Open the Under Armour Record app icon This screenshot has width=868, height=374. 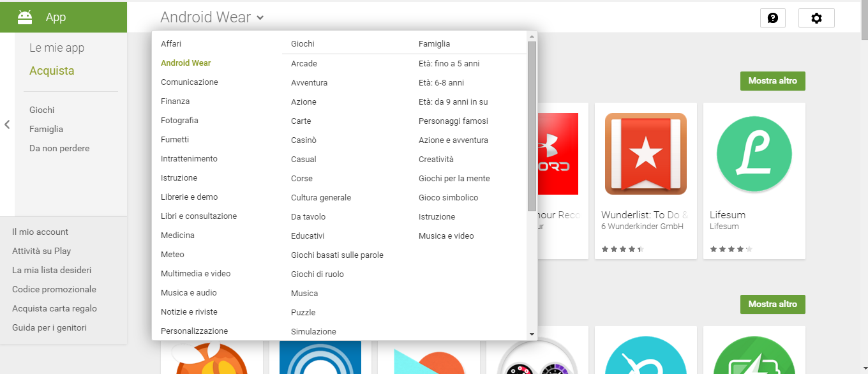tap(558, 154)
